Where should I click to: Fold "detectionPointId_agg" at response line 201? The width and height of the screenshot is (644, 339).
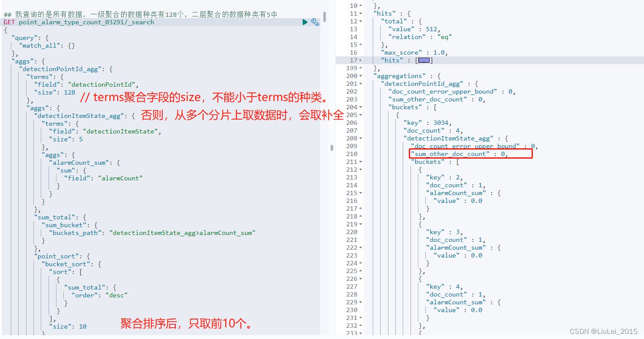coord(361,84)
